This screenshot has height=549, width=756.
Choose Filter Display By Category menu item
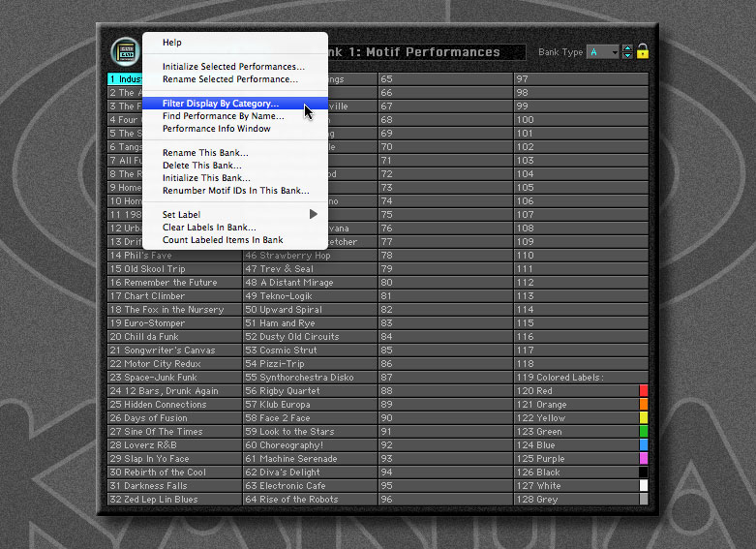pyautogui.click(x=221, y=103)
